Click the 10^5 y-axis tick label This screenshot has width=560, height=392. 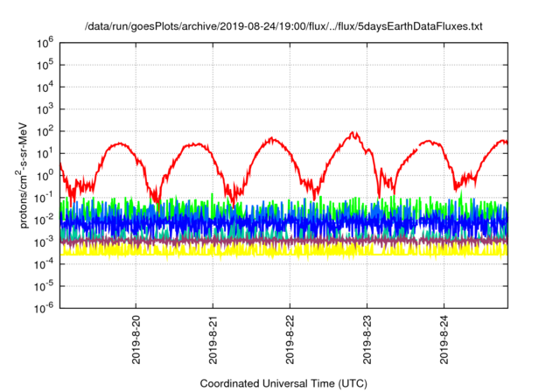click(45, 65)
